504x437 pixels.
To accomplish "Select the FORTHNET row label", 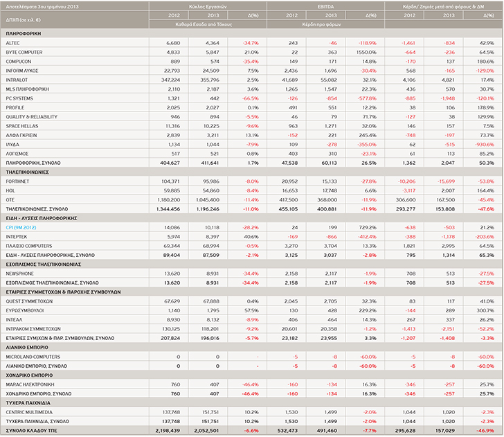I will (17, 181).
